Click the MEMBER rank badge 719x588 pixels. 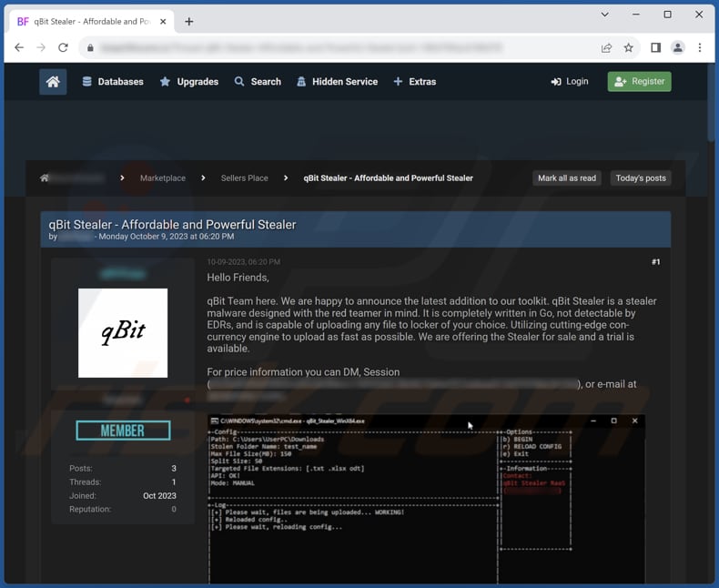[124, 431]
